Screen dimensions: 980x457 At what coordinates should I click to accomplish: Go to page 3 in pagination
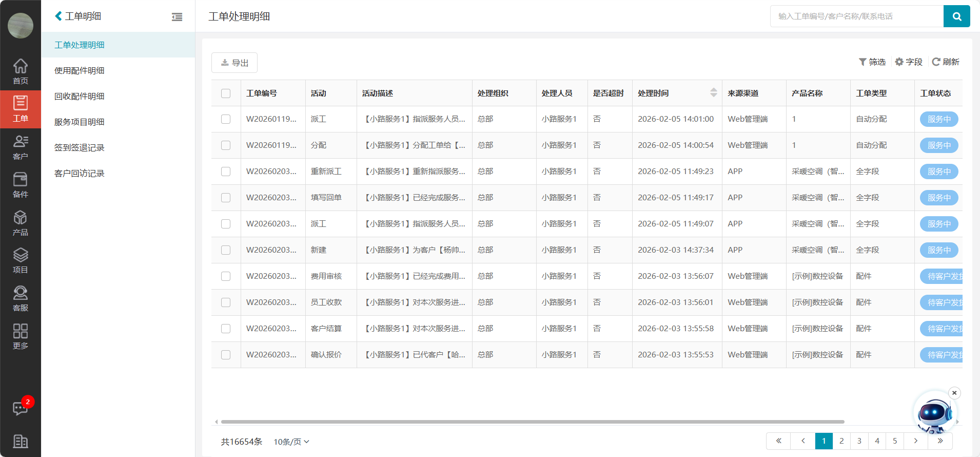pyautogui.click(x=859, y=441)
